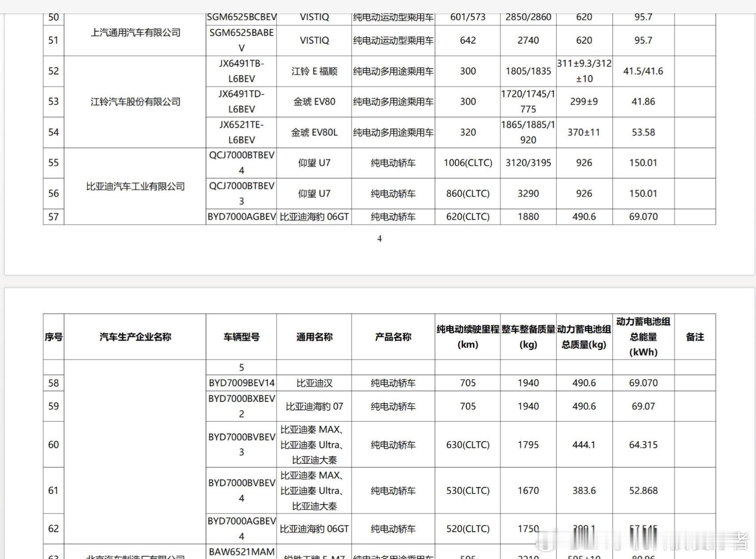Click the name 金琥 EV80L
The width and height of the screenshot is (756, 559).
pos(314,132)
